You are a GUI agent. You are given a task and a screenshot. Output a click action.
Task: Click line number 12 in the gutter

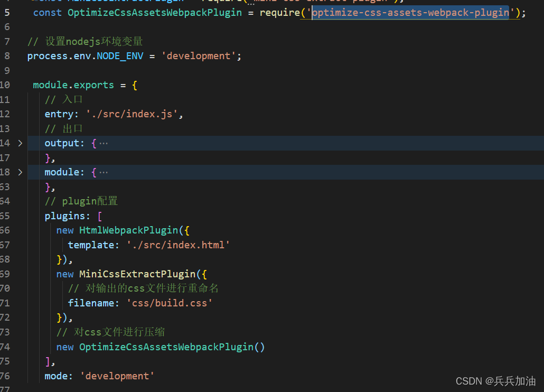tap(5, 114)
